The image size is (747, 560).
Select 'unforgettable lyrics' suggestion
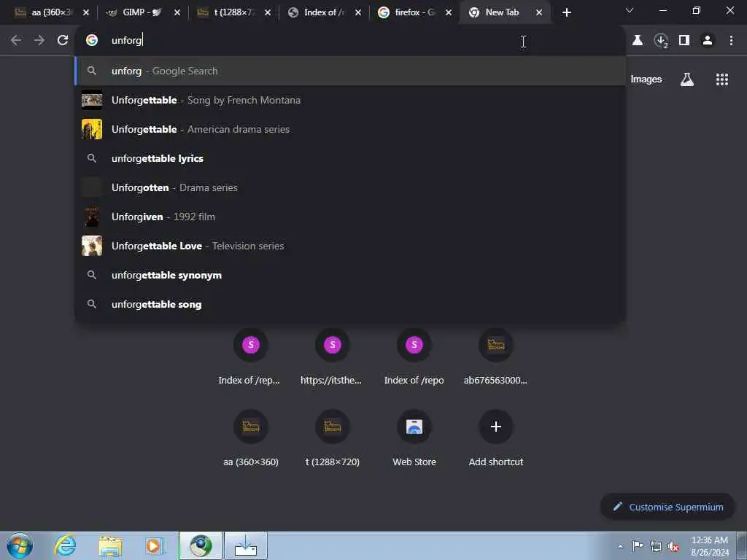point(350,158)
